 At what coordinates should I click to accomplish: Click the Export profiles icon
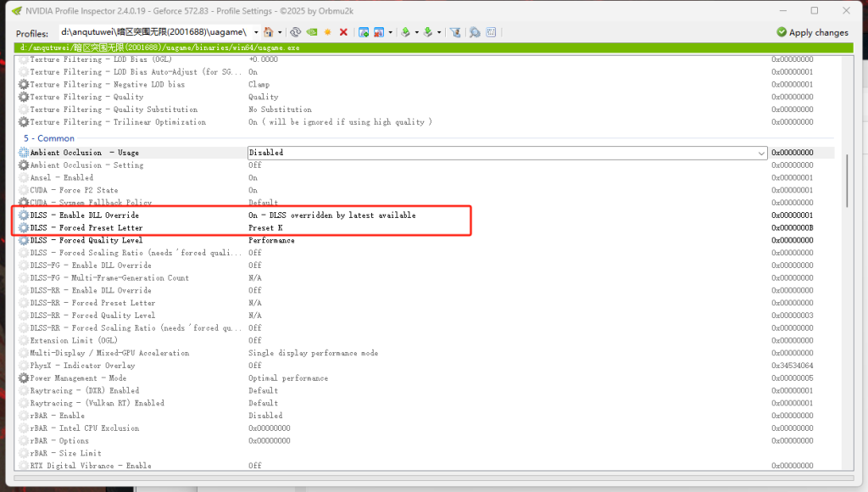[x=406, y=32]
